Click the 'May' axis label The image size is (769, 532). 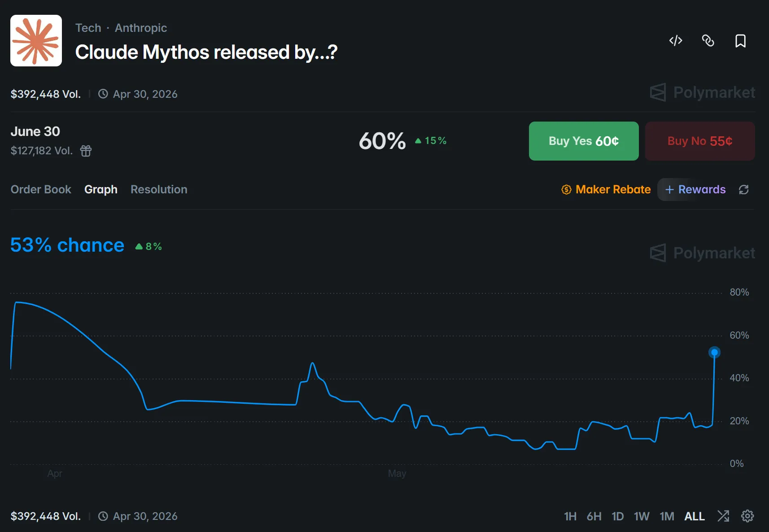click(x=397, y=474)
